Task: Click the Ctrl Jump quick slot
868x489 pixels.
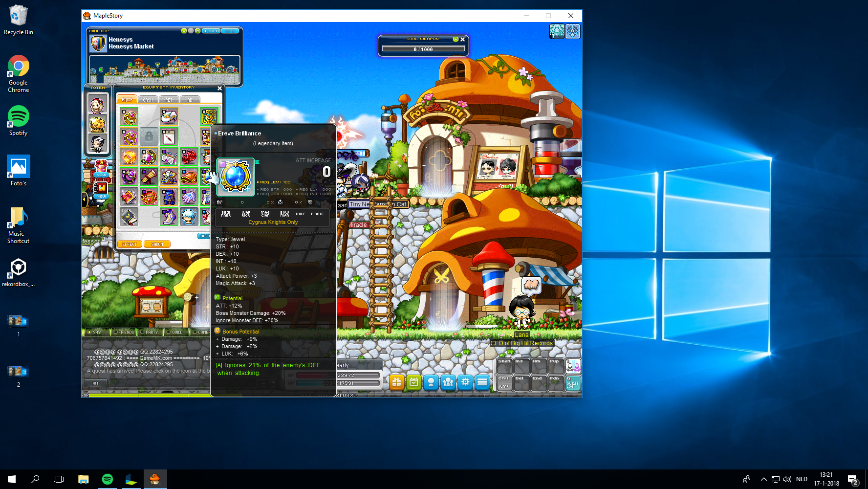Action: 504,383
